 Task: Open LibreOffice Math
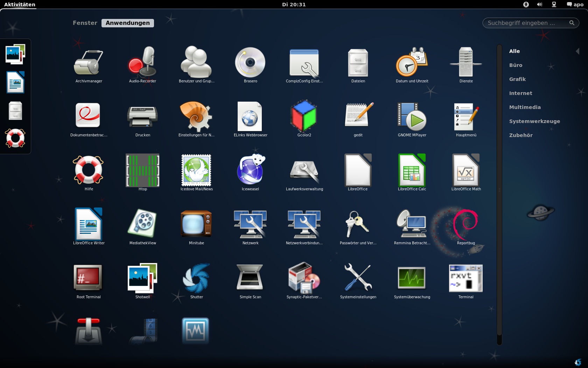coord(466,173)
